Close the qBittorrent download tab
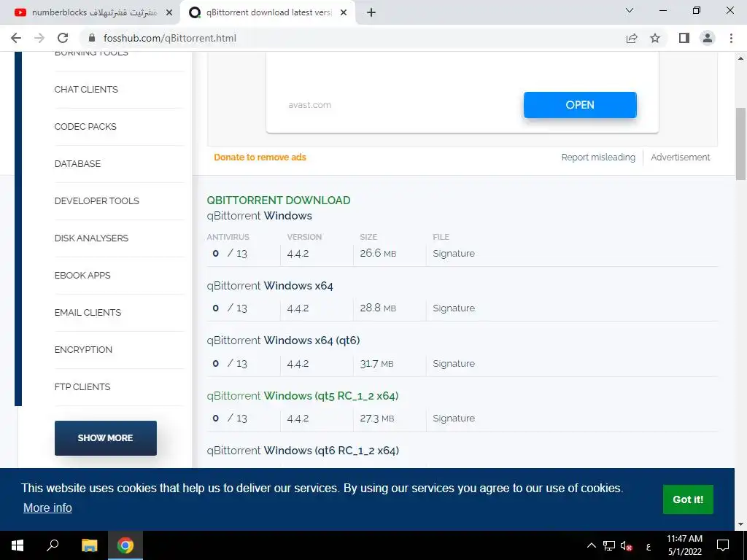Screen dimensions: 747x560 click(344, 12)
